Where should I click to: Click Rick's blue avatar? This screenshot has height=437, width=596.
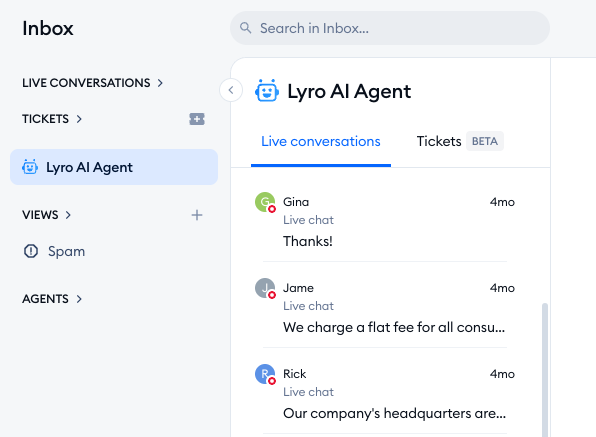[x=265, y=374]
